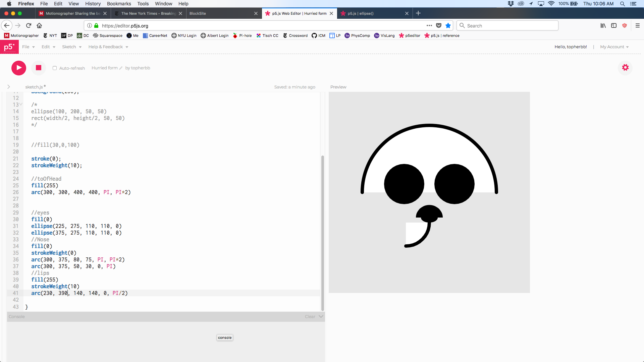Open the Firefox library icon
This screenshot has width=644, height=362.
[603, 25]
